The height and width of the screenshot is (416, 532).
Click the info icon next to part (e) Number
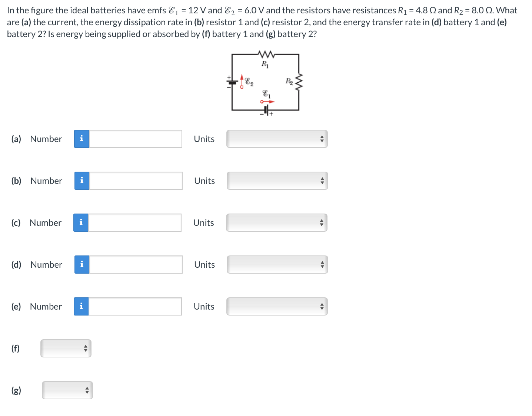pos(81,306)
